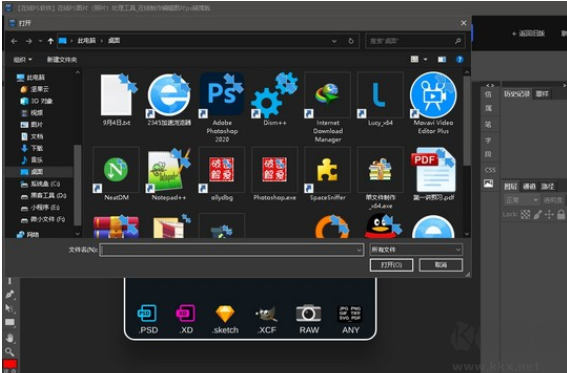Toggle the preview pane button
This screenshot has width=567, height=373.
click(442, 60)
